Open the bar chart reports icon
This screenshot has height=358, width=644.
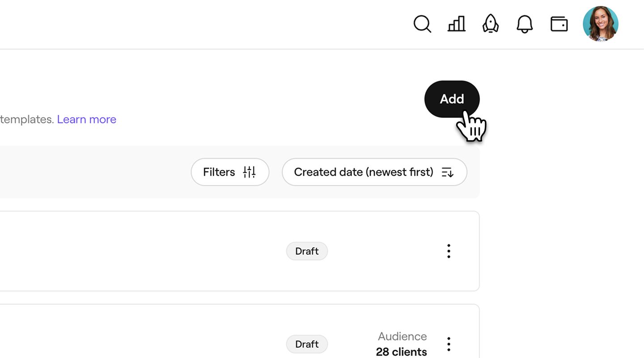coord(456,24)
